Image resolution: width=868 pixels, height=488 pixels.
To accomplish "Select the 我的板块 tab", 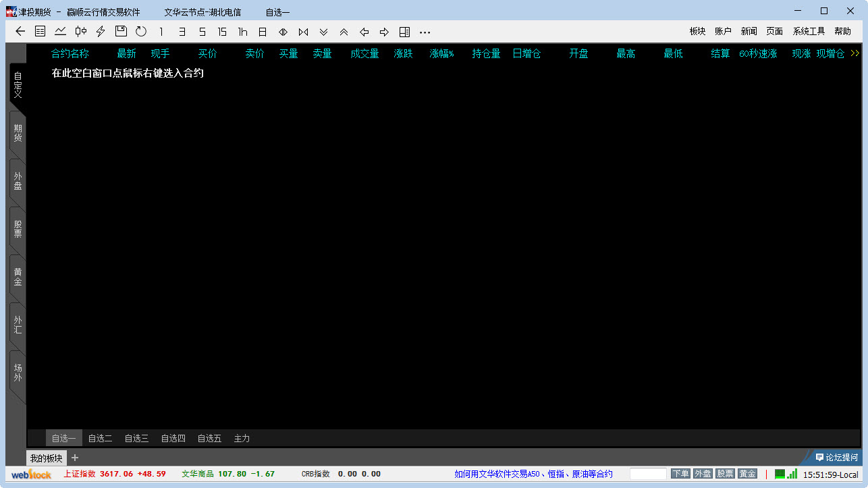I will [46, 458].
